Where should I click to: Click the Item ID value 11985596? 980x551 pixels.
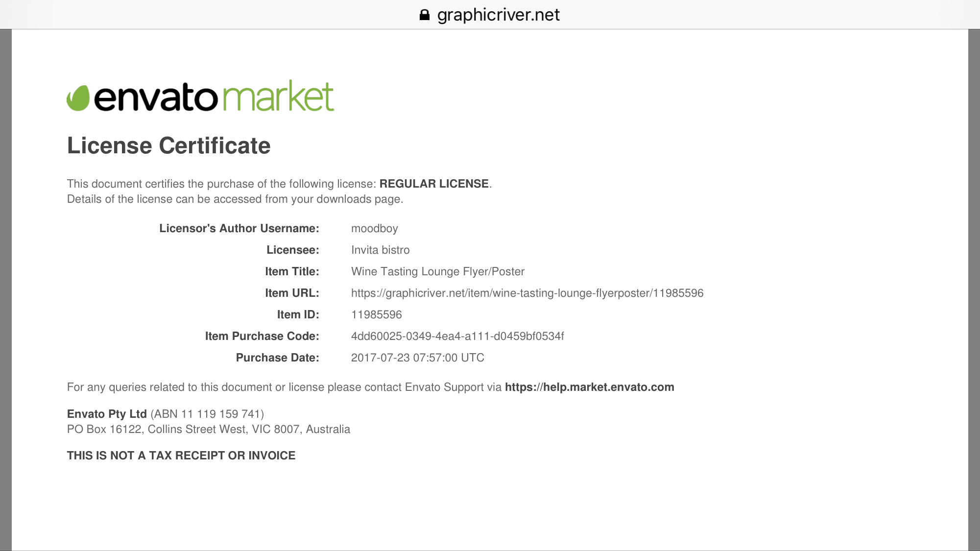[376, 314]
